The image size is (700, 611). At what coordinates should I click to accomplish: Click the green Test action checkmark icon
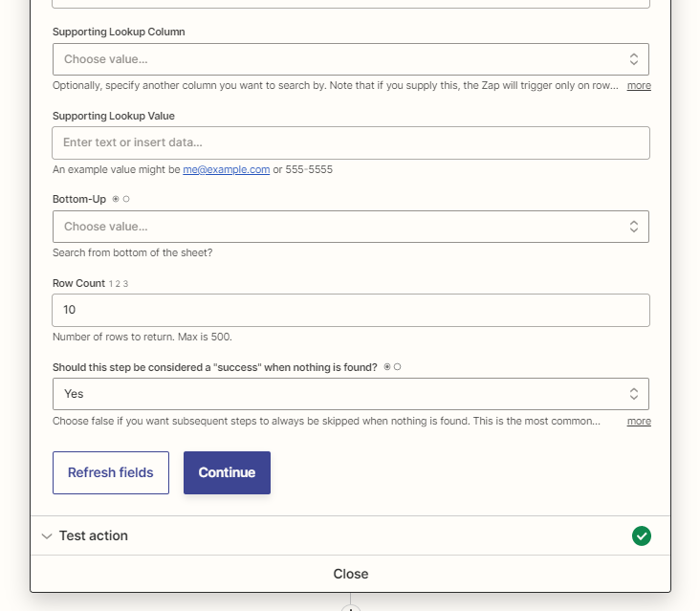coord(641,535)
